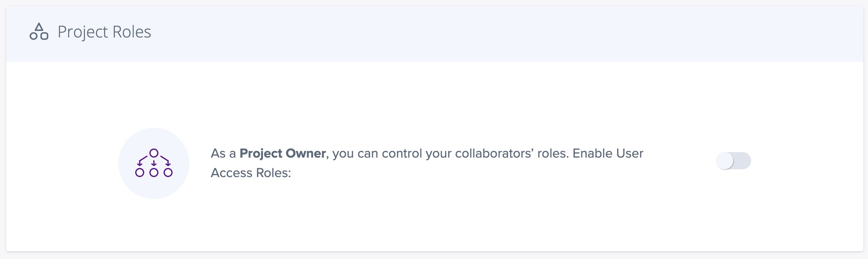The image size is (868, 259).
Task: Click the purple hierarchy roles icon
Action: 154,163
